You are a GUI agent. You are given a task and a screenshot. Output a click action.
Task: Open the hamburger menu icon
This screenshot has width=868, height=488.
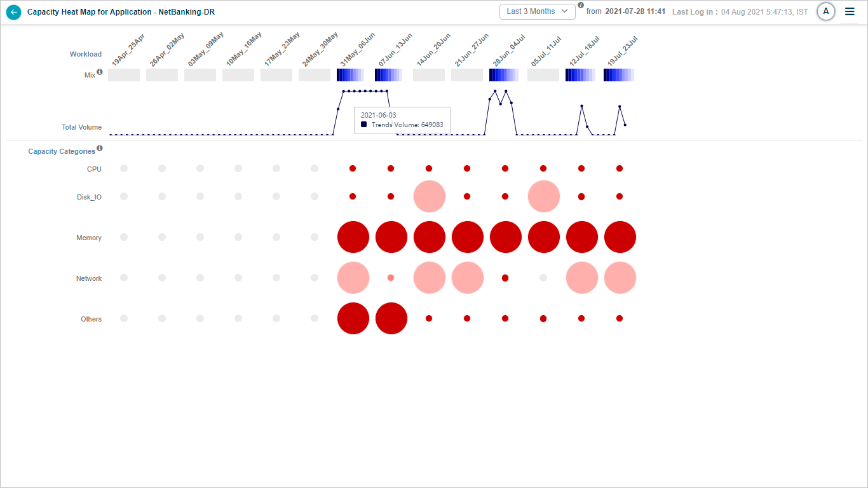coord(850,11)
